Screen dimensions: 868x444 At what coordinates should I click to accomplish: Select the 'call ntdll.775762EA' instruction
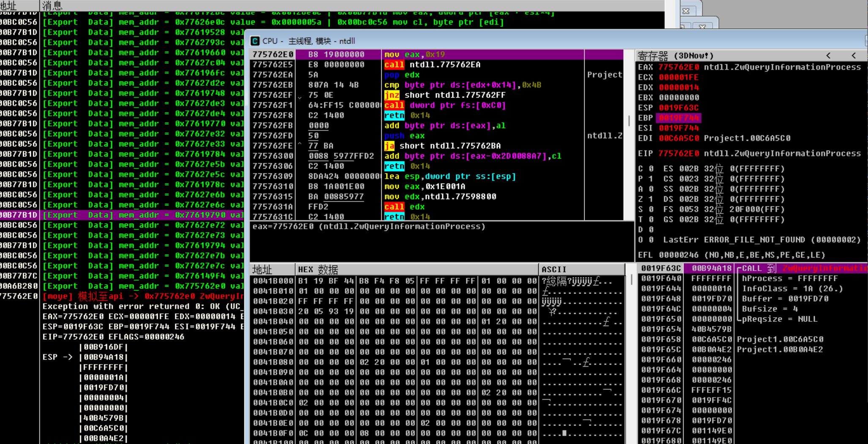(437, 65)
